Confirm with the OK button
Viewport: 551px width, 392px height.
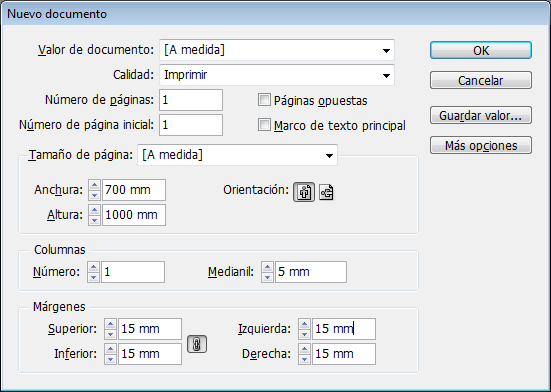(481, 50)
